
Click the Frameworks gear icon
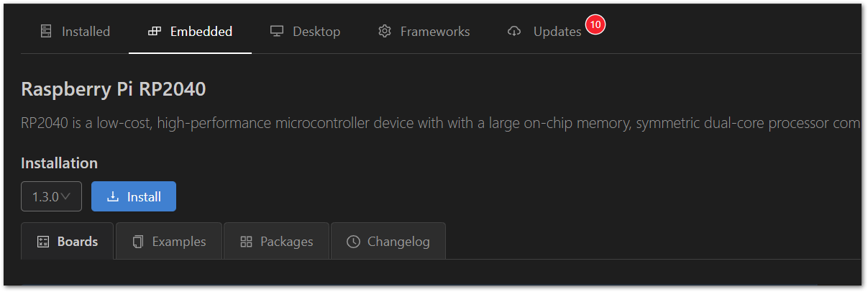point(385,32)
